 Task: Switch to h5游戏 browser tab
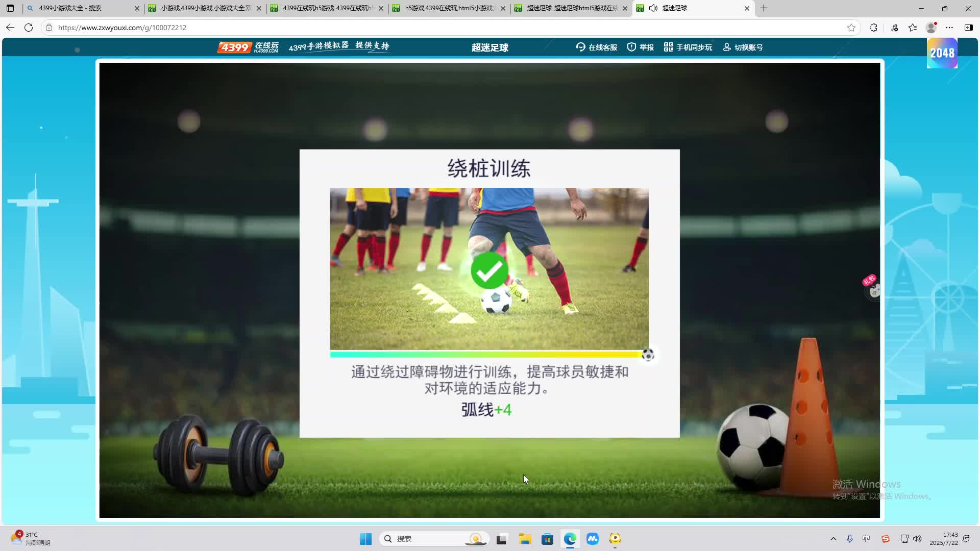click(x=449, y=8)
